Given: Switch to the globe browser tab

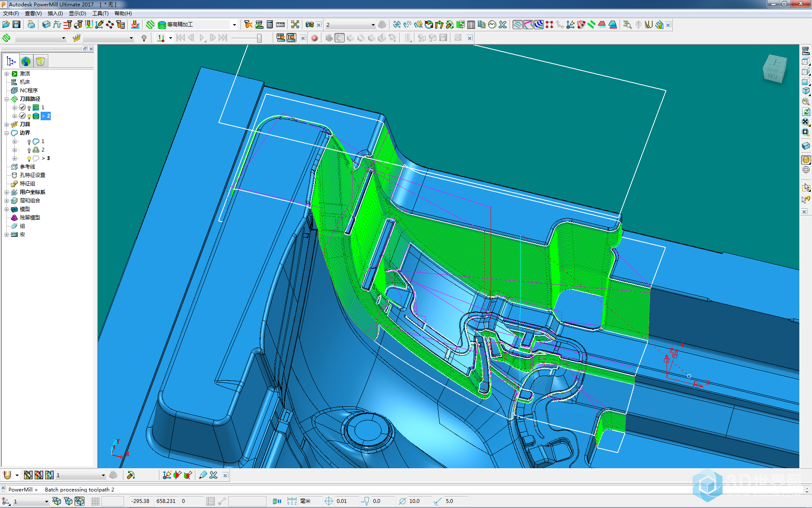Looking at the screenshot, I should tap(26, 61).
